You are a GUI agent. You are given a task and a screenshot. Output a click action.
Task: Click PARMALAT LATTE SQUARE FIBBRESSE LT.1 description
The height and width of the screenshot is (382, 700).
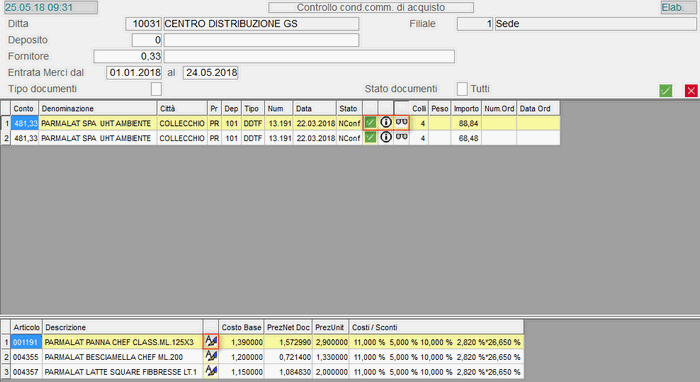click(121, 372)
